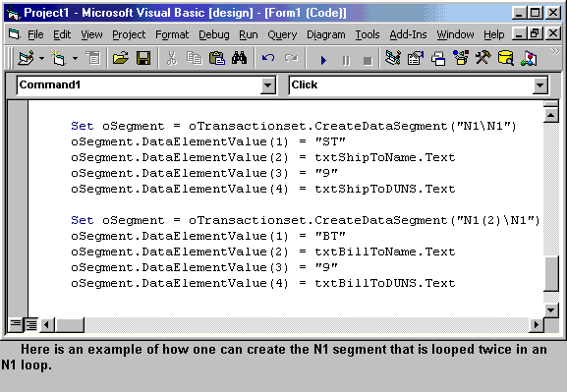The height and width of the screenshot is (392, 567).
Task: Click the code text "ST"
Action: [x=330, y=141]
